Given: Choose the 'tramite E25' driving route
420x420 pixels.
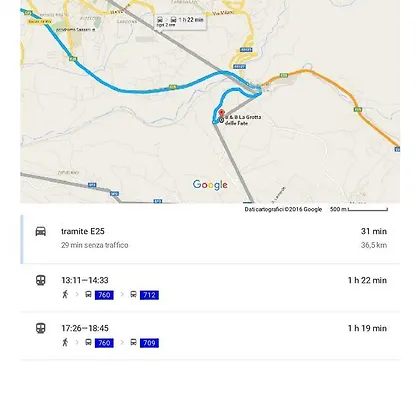Looking at the screenshot, I should coord(210,239).
